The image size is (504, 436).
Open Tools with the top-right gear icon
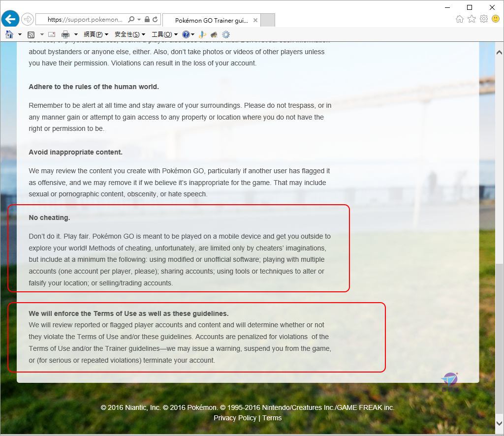coord(484,19)
